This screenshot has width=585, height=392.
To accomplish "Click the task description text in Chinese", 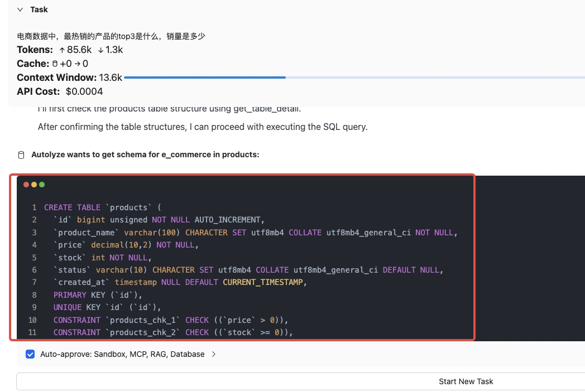I will pyautogui.click(x=111, y=36).
